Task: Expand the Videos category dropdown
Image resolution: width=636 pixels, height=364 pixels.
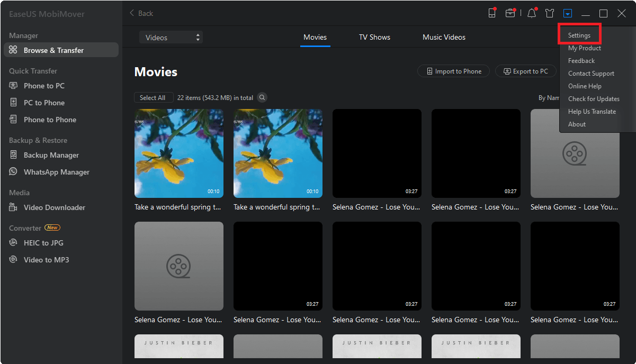Action: point(171,38)
